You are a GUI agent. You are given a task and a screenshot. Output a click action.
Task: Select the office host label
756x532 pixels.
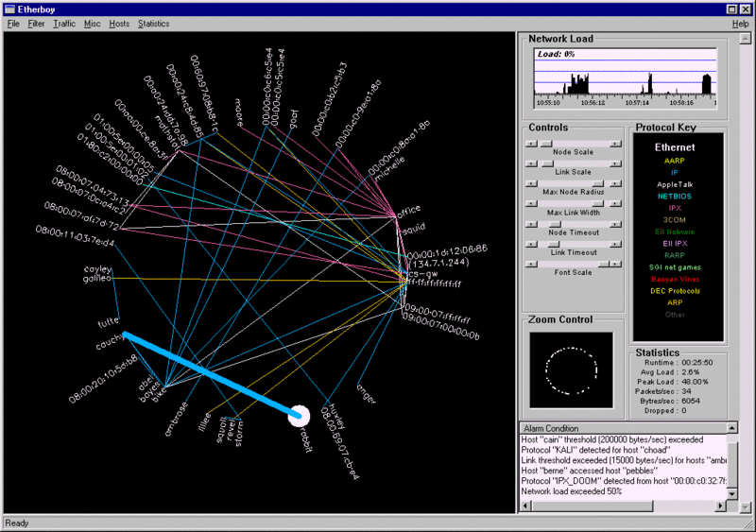pos(408,211)
